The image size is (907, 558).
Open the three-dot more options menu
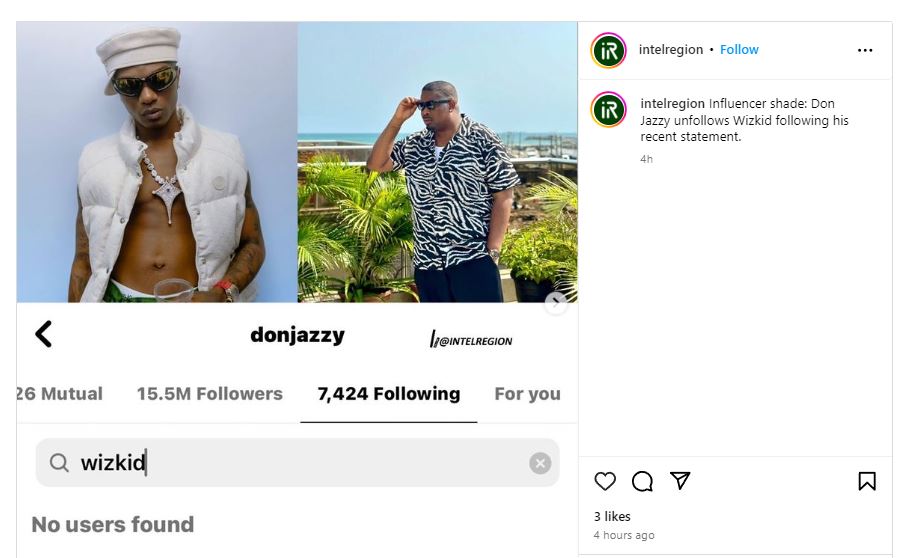(865, 50)
